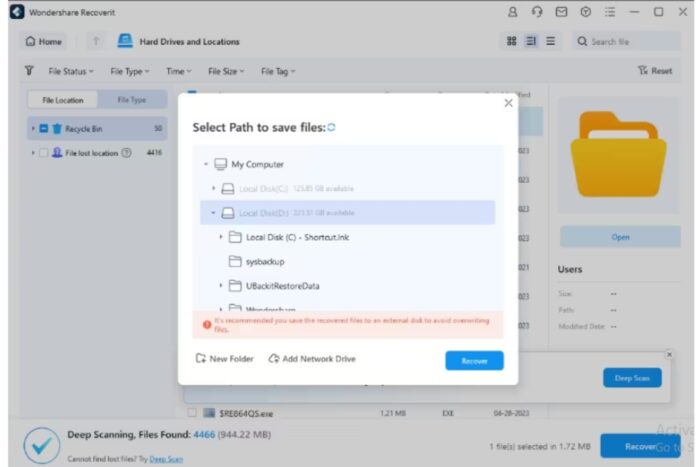Toggle the Recycle Bin checkbox
This screenshot has width=700, height=467.
pos(44,129)
